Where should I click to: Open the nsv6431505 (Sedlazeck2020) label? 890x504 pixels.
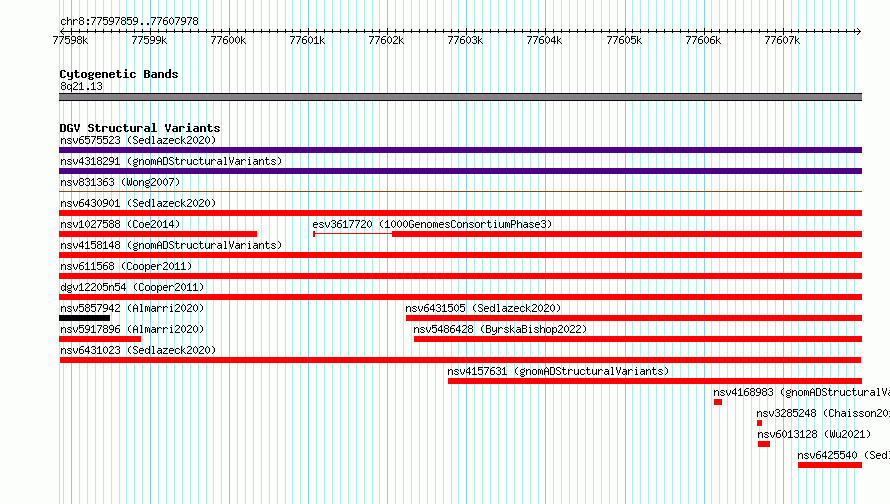click(x=483, y=308)
